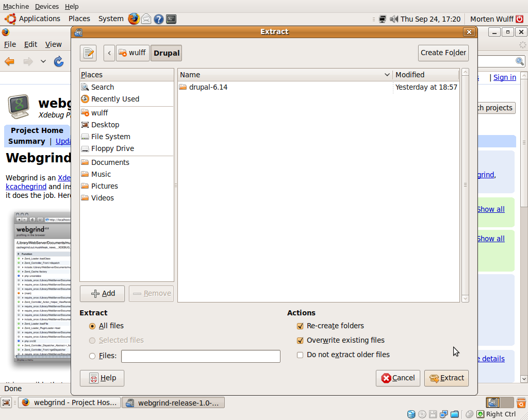Select File System in Places

(127, 137)
